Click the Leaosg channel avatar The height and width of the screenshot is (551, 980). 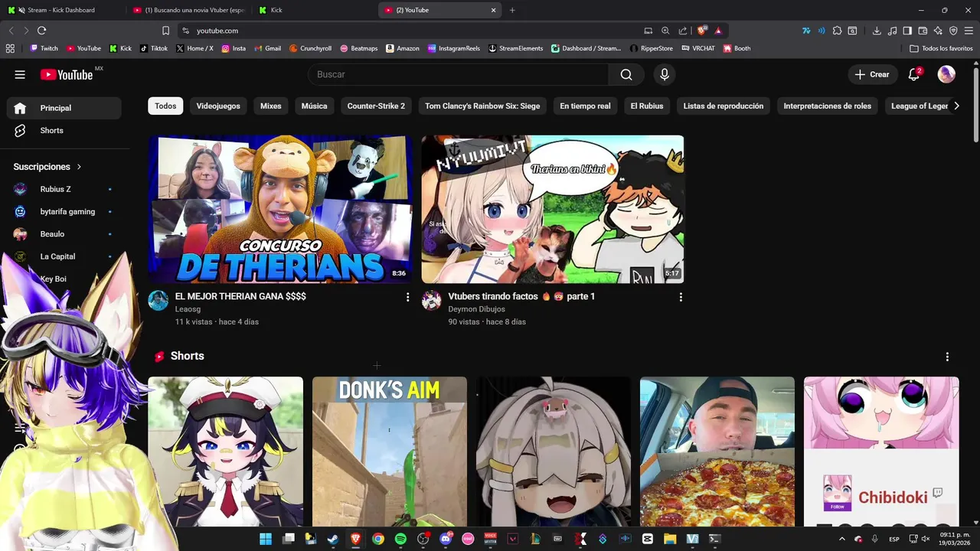(x=158, y=300)
